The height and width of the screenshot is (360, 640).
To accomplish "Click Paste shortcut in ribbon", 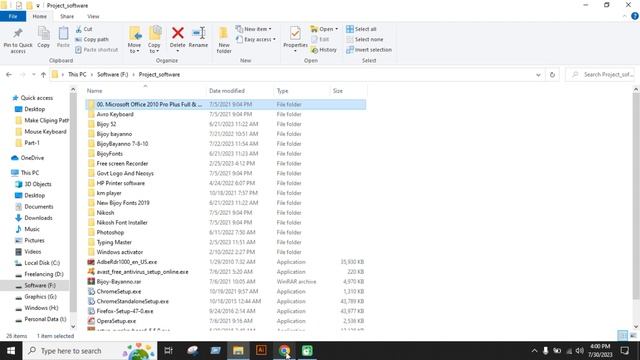I will pyautogui.click(x=97, y=49).
